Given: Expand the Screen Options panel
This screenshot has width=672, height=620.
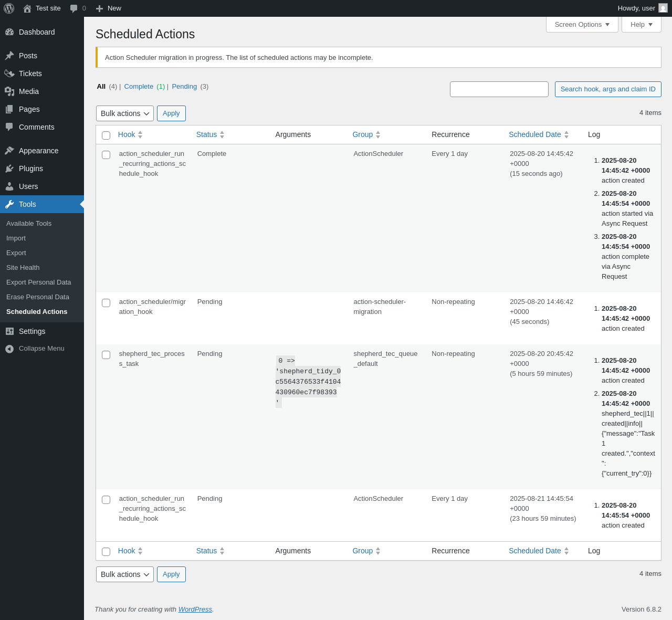Looking at the screenshot, I should tap(582, 25).
